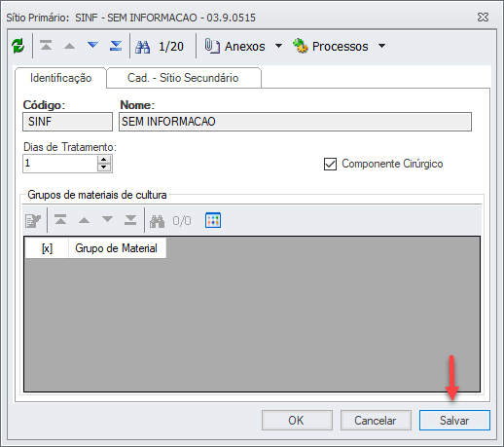Go to next record blue arrow
Image resolution: width=504 pixels, height=447 pixels.
click(92, 45)
